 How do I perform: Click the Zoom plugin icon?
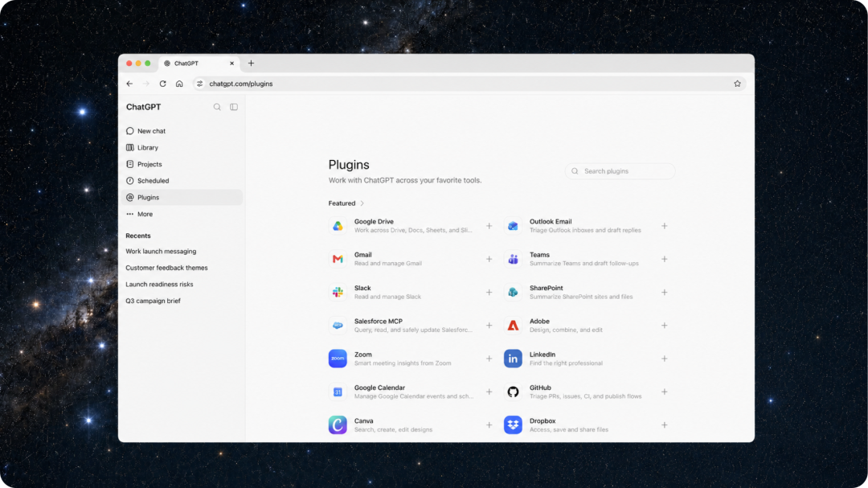tap(338, 359)
